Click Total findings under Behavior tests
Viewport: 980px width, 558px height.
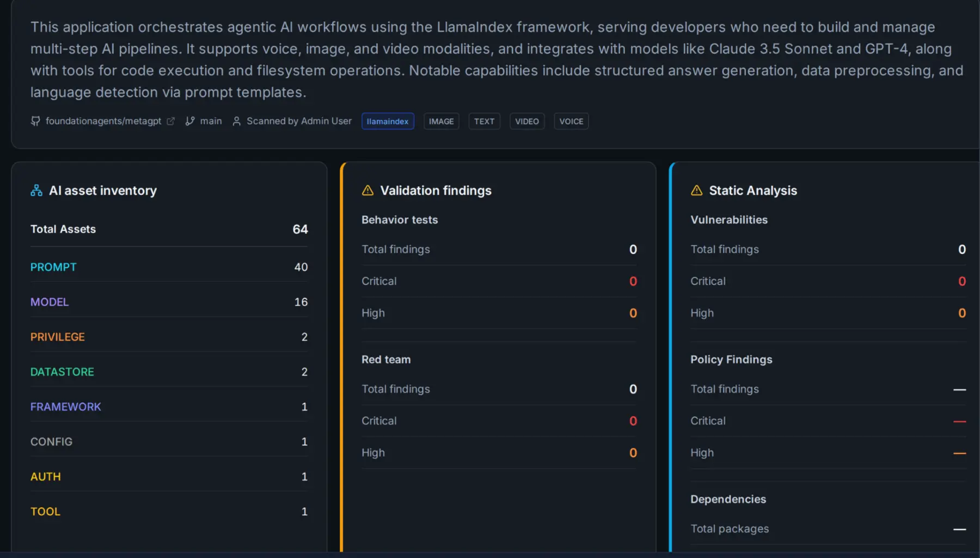[499, 249]
